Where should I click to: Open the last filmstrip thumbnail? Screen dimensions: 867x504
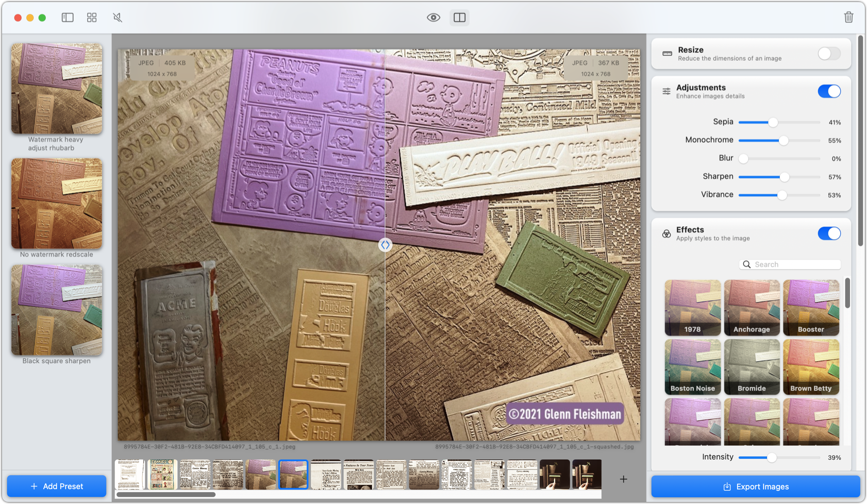(587, 474)
